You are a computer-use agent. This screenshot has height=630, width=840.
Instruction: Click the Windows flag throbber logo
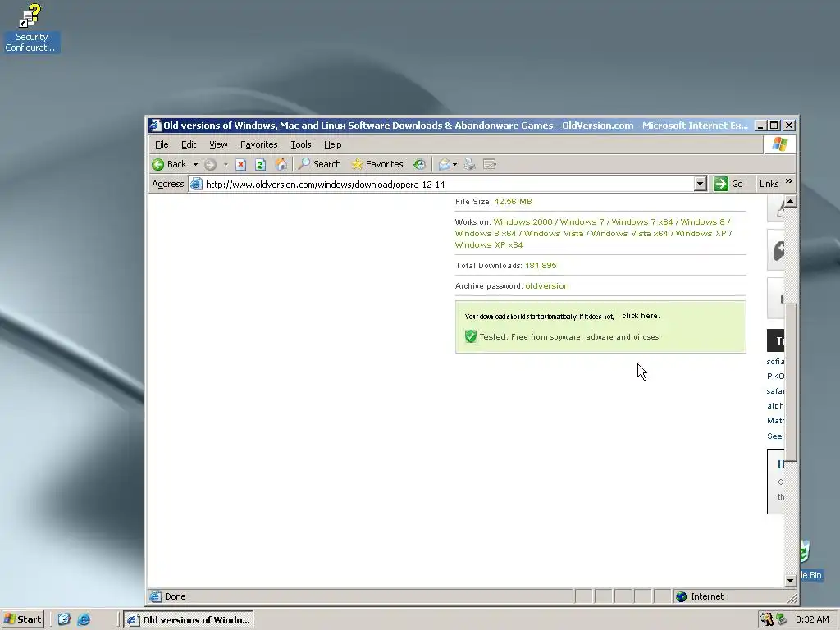[x=779, y=144]
